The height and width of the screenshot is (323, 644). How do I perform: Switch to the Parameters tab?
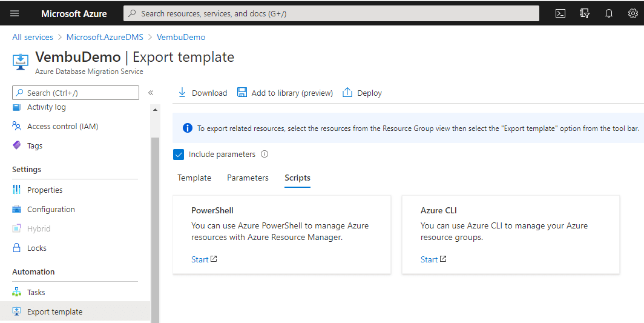pyautogui.click(x=248, y=178)
